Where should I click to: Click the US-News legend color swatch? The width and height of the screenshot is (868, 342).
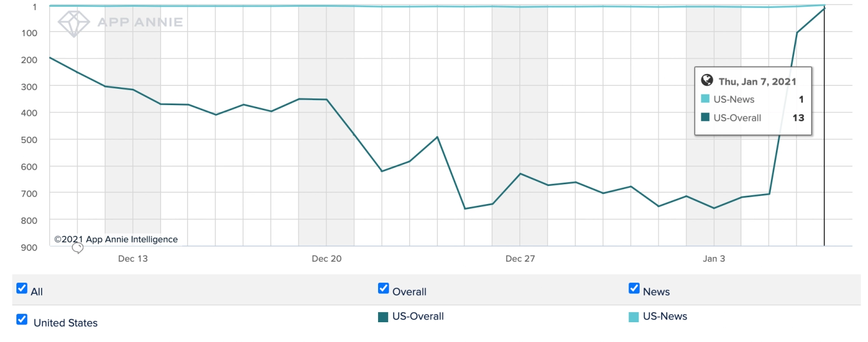(x=634, y=317)
